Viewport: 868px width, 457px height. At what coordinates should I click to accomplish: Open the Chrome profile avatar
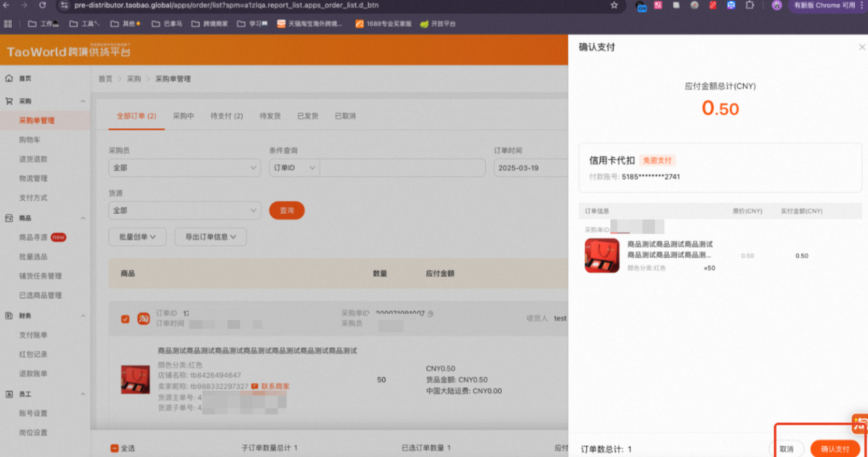[x=777, y=5]
